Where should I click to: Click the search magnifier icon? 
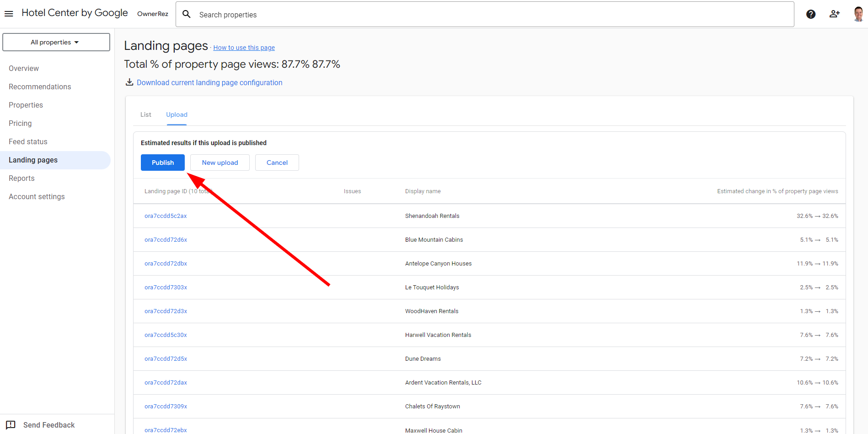coord(187,14)
